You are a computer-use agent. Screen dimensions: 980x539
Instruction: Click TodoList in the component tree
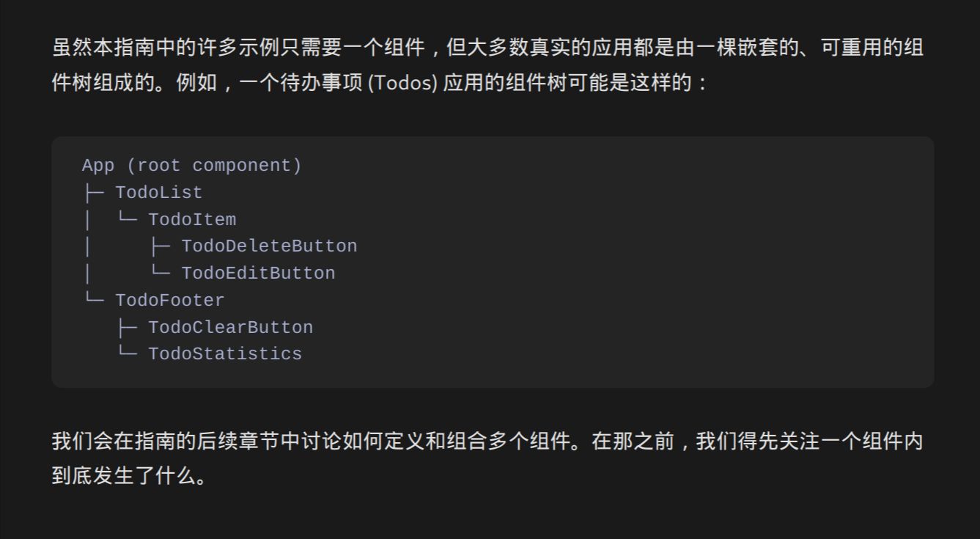click(158, 193)
